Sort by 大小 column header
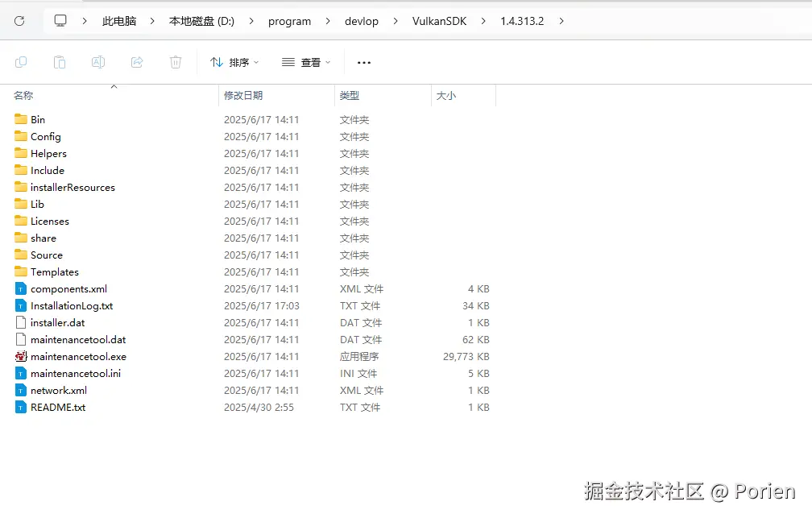Screen dimensions: 812x518 coord(446,95)
